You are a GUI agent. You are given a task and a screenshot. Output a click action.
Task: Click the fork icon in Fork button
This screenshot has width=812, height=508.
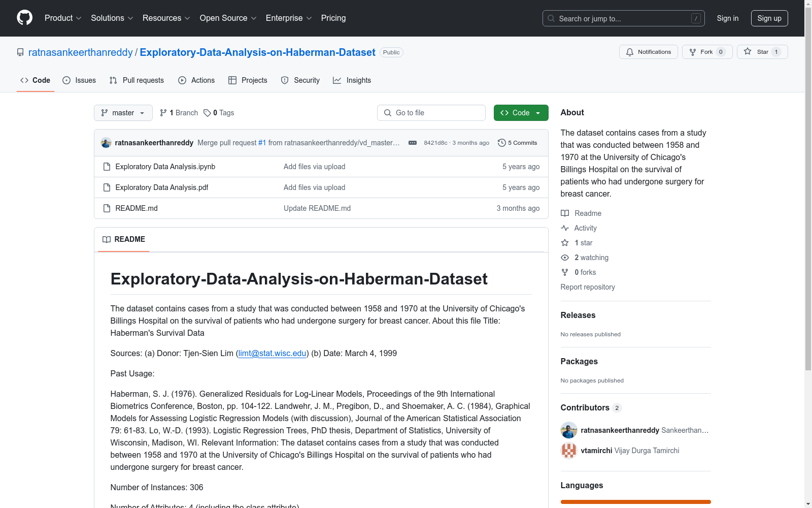(693, 52)
